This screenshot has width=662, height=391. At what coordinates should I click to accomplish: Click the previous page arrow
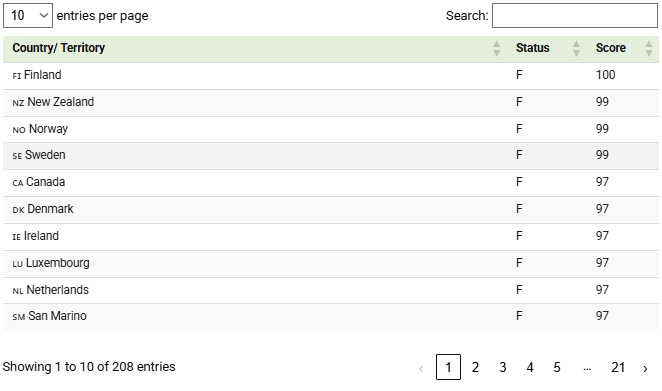pos(421,368)
